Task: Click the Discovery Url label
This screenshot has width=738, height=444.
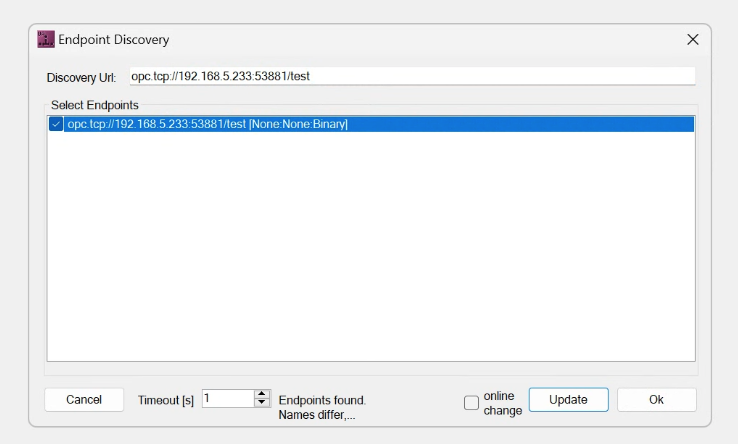Action: click(x=81, y=78)
